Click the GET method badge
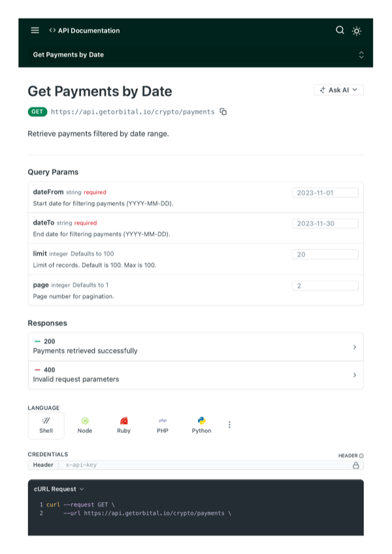This screenshot has width=392, height=554. coord(37,112)
